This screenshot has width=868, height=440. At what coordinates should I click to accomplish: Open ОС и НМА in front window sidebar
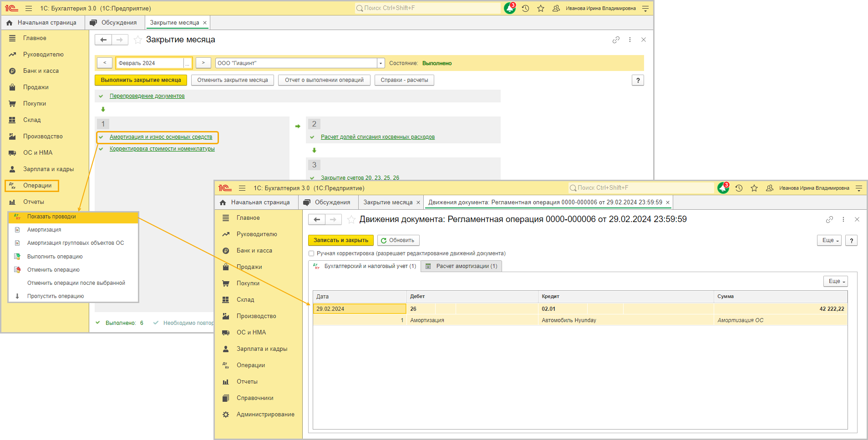point(251,333)
